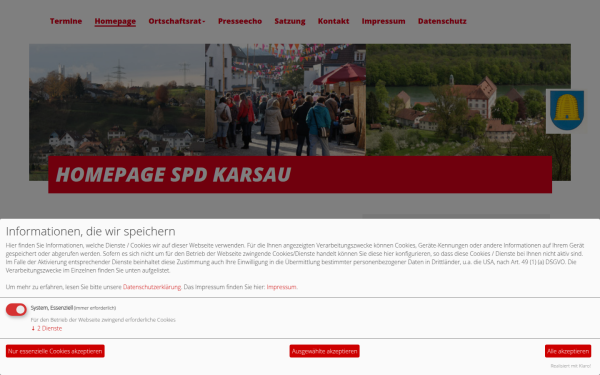Viewport: 600px width, 375px height.
Task: Open the Kontakt menu item
Action: tap(333, 21)
